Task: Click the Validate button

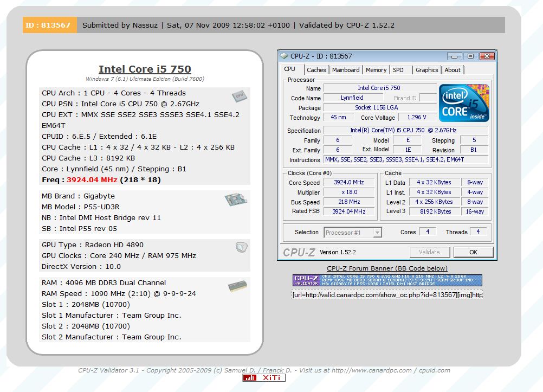Action: point(429,252)
